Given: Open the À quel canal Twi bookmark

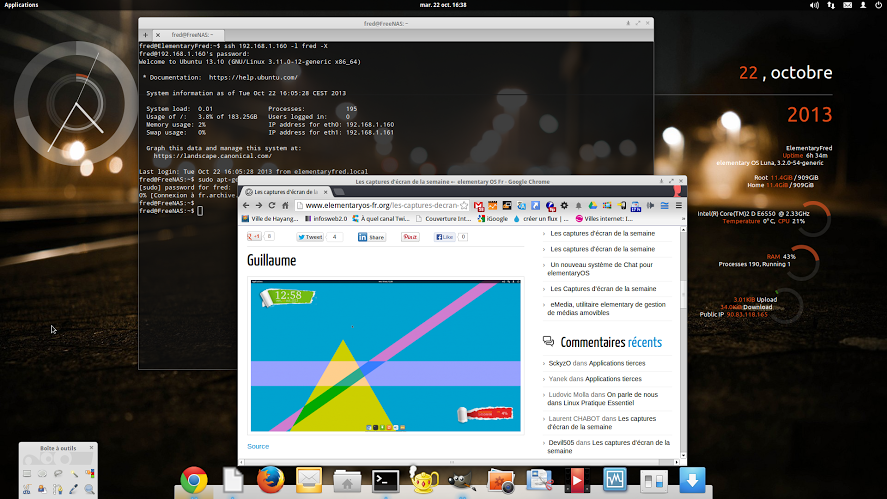Looking at the screenshot, I should (x=381, y=218).
